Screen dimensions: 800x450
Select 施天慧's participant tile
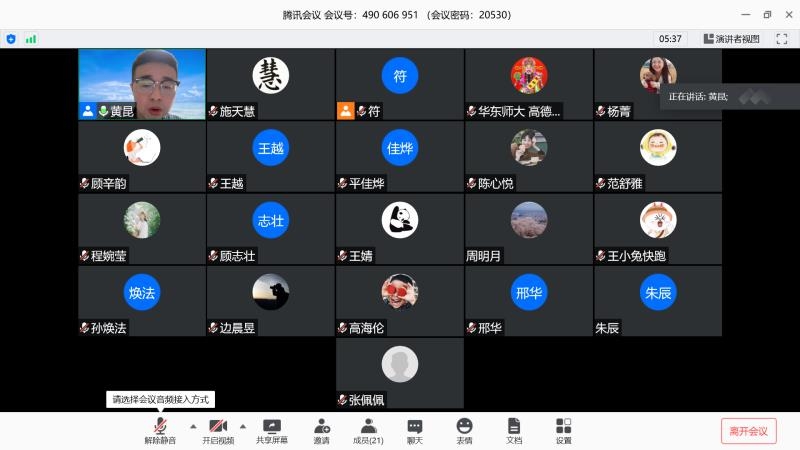(x=270, y=84)
